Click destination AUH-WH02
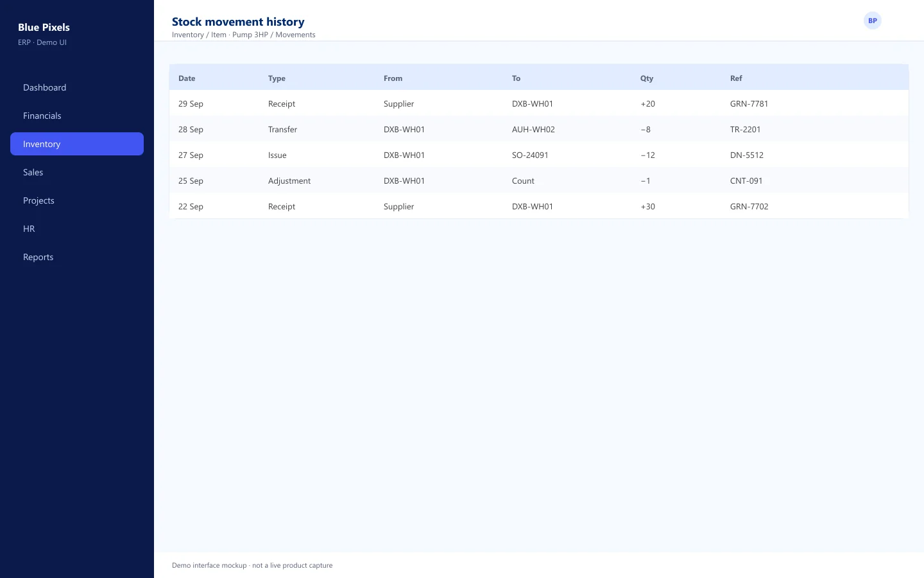 click(x=533, y=129)
